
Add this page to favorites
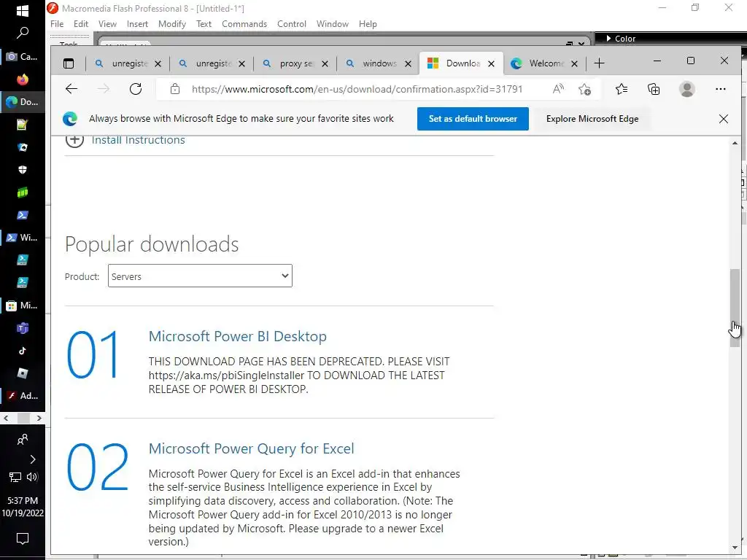[584, 89]
